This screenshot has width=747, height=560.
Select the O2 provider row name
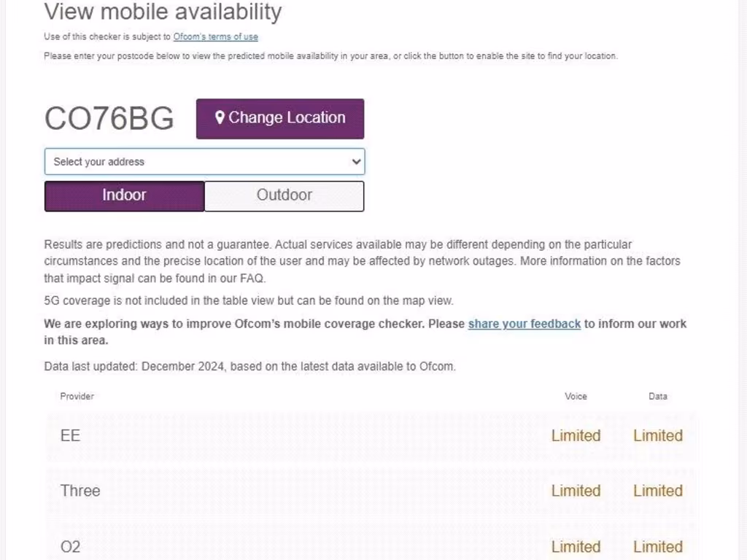[71, 547]
